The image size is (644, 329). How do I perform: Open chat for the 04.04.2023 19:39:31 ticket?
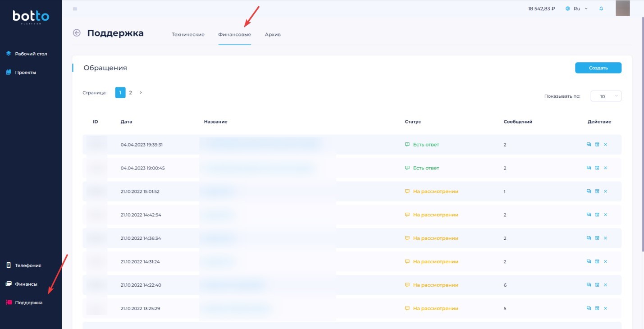pos(589,145)
